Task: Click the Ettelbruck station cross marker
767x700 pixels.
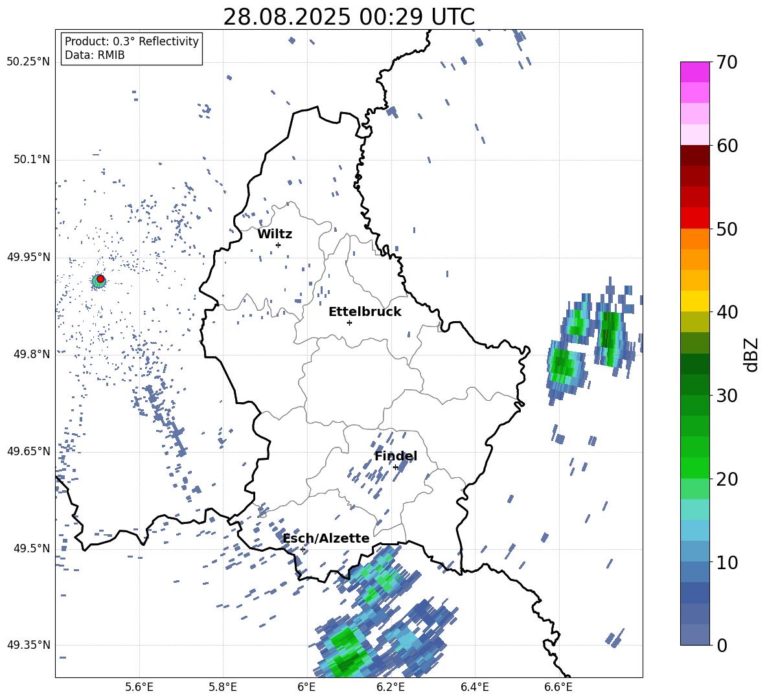Action: coord(349,322)
